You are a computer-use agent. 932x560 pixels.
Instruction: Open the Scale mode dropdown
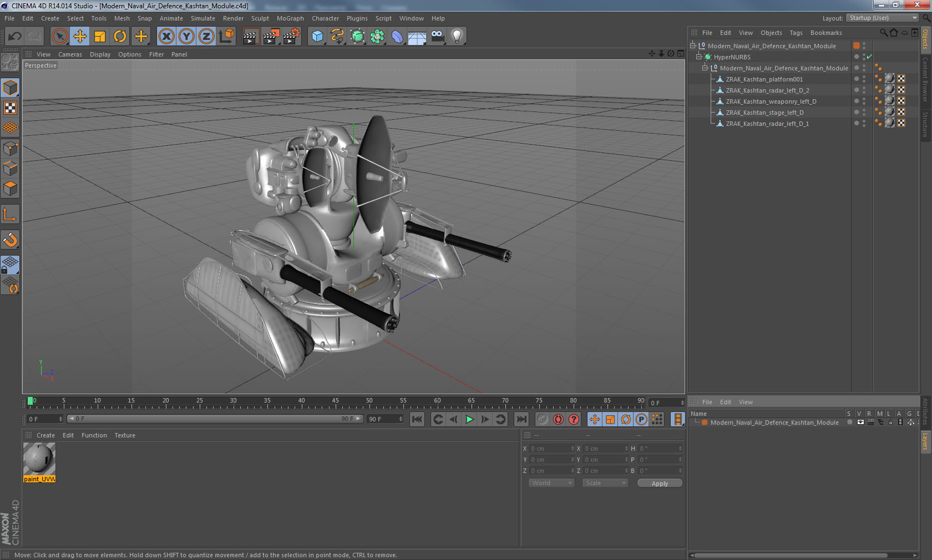(605, 483)
